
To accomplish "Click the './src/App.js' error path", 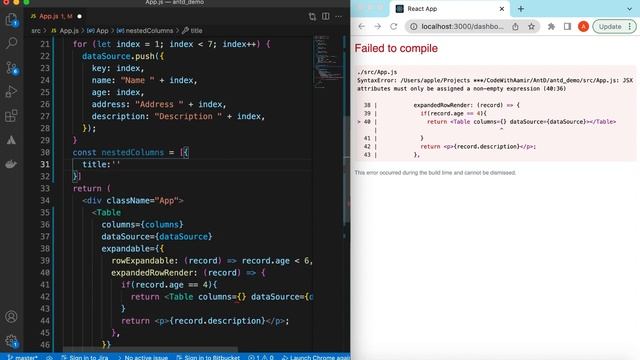I will 377,72.
